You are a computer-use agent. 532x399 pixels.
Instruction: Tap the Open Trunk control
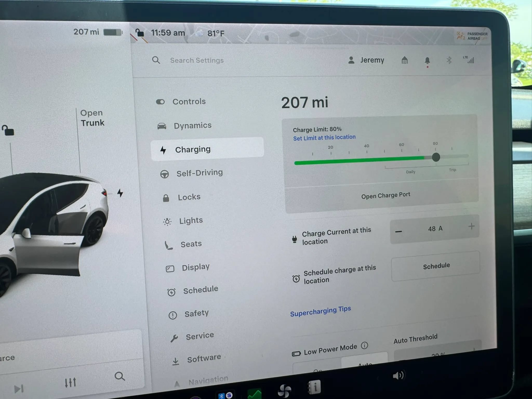(92, 118)
